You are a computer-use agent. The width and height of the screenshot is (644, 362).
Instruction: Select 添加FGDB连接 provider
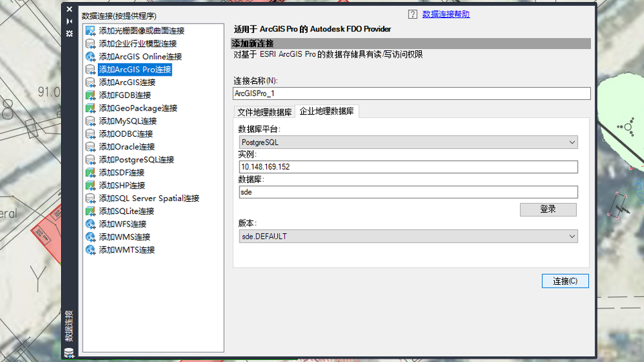click(125, 95)
